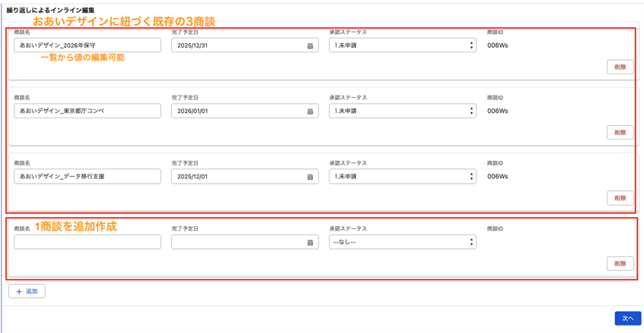The image size is (644, 333).
Task: Expand 承認ステータス dropdown in second row
Action: click(402, 112)
